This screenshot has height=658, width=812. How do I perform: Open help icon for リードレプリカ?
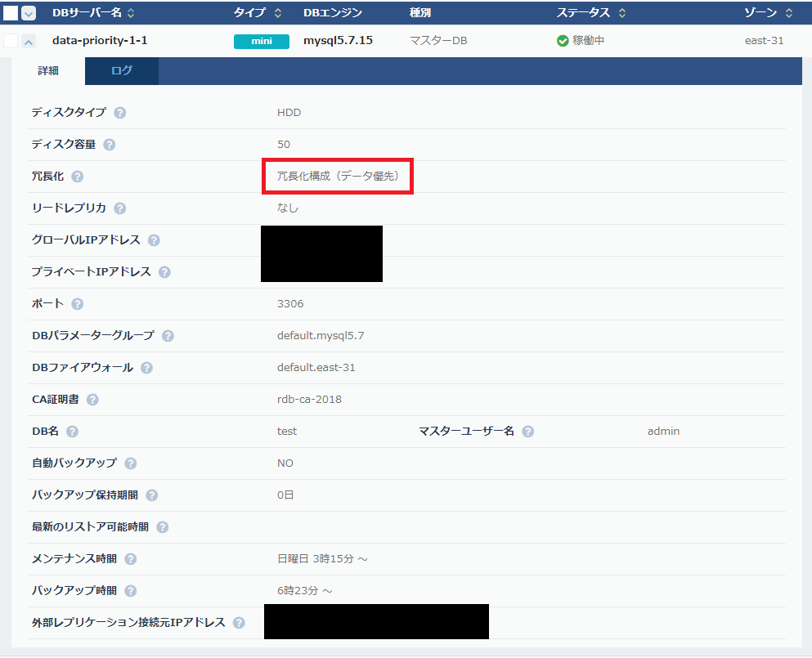(x=119, y=208)
